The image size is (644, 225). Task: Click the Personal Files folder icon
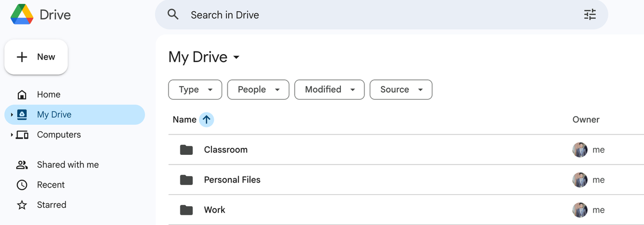click(x=186, y=180)
